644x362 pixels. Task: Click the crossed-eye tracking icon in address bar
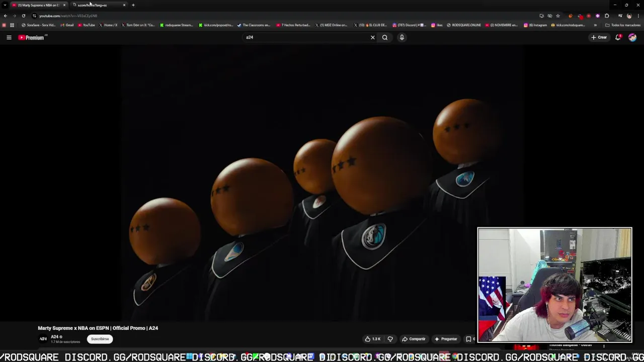tap(550, 16)
